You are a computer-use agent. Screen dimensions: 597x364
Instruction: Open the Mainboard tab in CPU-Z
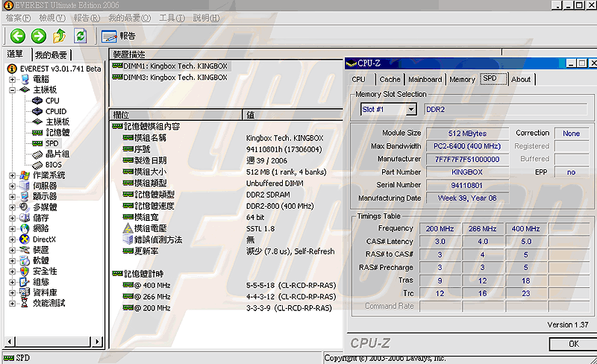point(425,79)
